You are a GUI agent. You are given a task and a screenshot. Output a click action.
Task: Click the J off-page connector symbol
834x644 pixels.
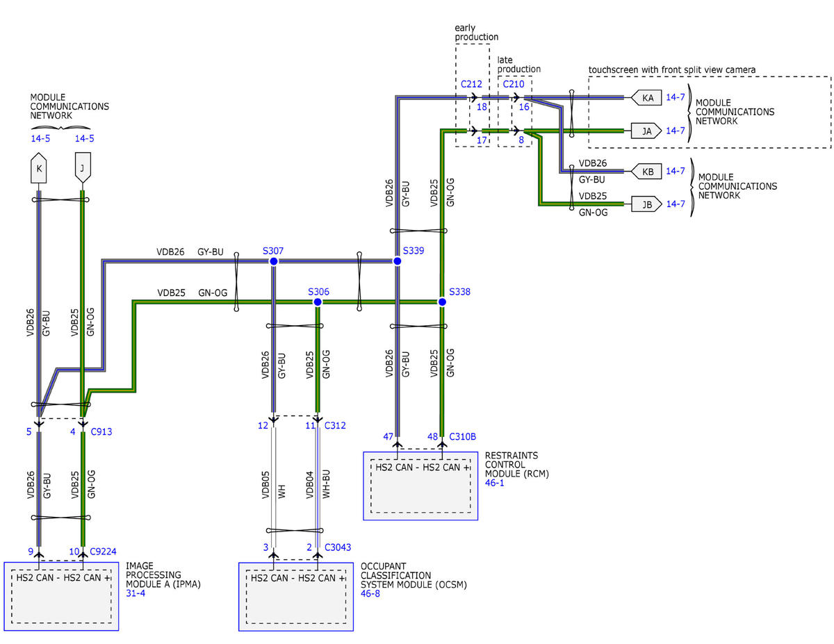83,169
